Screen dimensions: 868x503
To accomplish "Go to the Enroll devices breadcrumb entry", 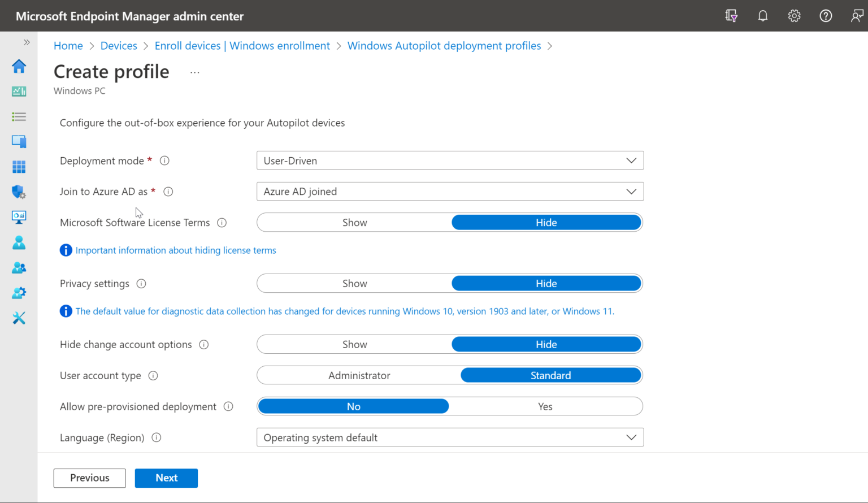I will coord(242,45).
